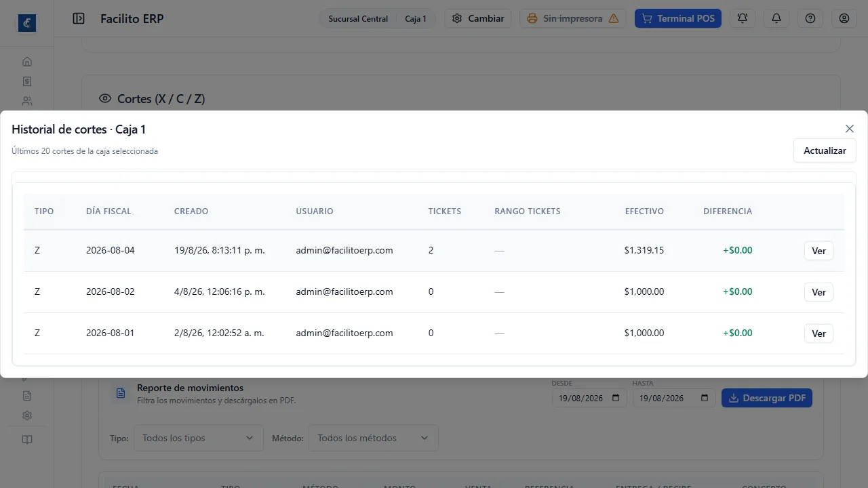868x488 pixels.
Task: Click the Actualizar button
Action: point(825,150)
